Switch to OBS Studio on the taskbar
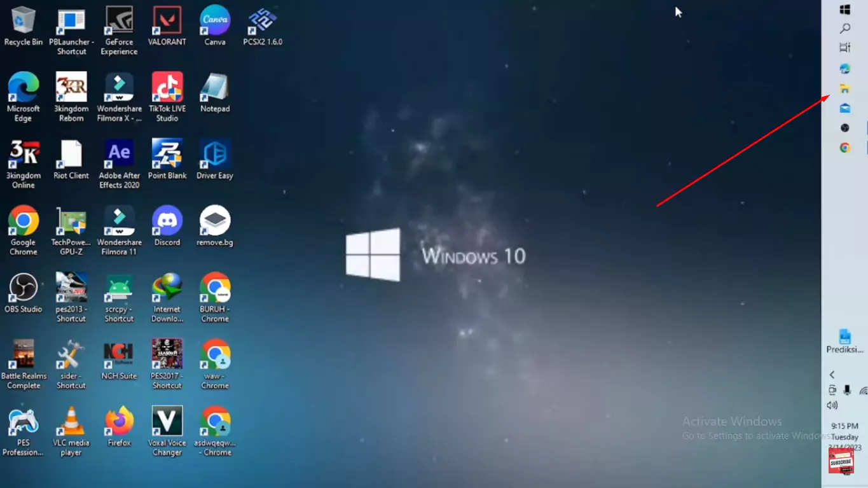 pos(844,128)
